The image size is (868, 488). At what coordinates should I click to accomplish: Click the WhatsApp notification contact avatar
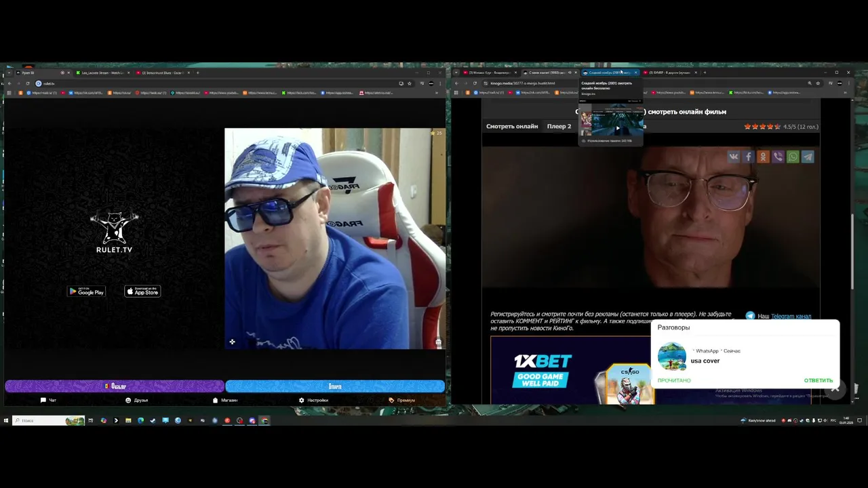pyautogui.click(x=672, y=357)
